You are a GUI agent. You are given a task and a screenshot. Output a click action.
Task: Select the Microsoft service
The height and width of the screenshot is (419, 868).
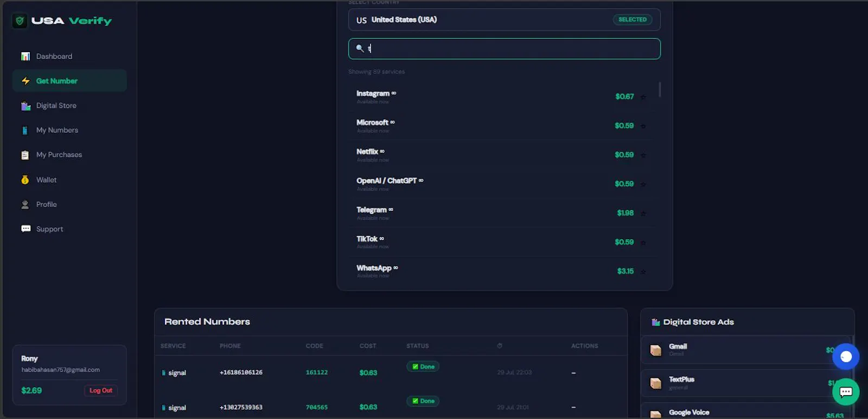[501, 126]
